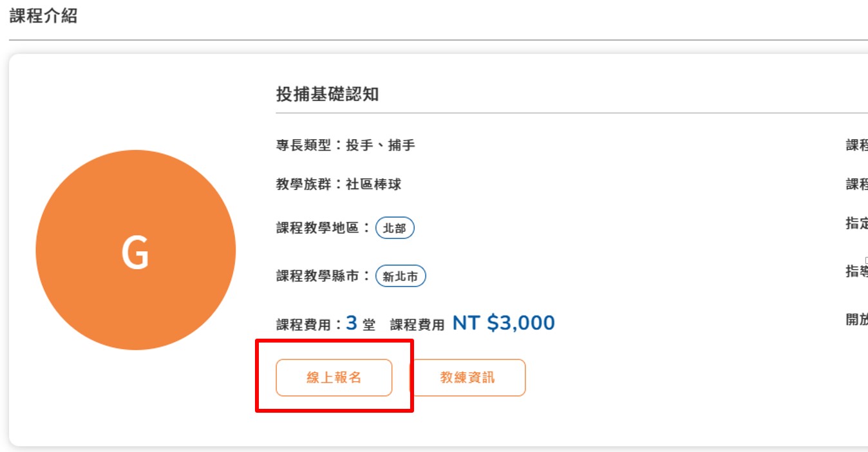The image size is (868, 452).
Task: Select the 北部 region tag
Action: click(395, 228)
